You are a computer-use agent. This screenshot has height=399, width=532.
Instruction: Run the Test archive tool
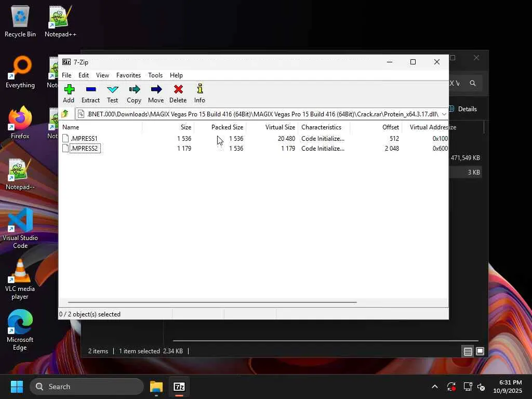(113, 89)
